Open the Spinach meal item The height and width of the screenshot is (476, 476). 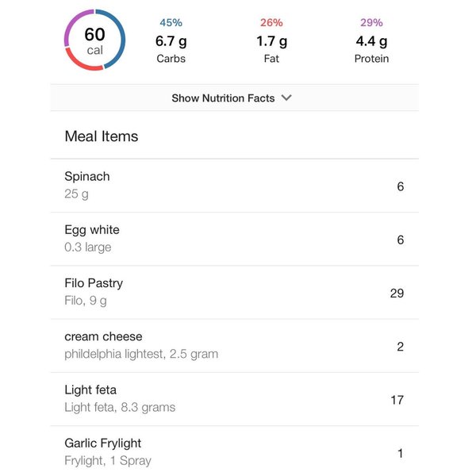234,186
